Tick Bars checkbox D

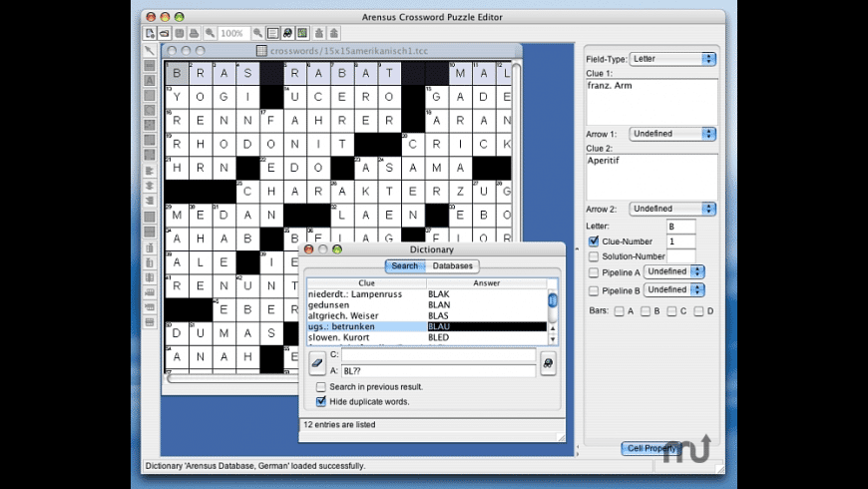coord(698,311)
